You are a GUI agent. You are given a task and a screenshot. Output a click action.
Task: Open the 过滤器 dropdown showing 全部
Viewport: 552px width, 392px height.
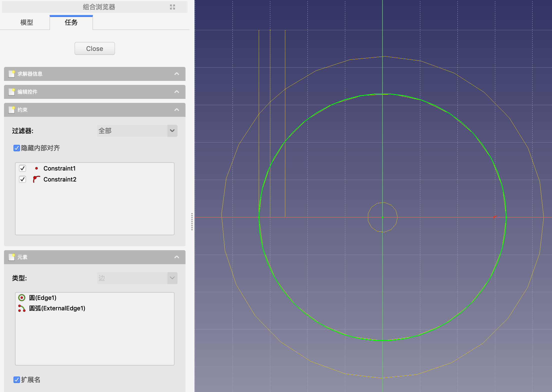[137, 131]
